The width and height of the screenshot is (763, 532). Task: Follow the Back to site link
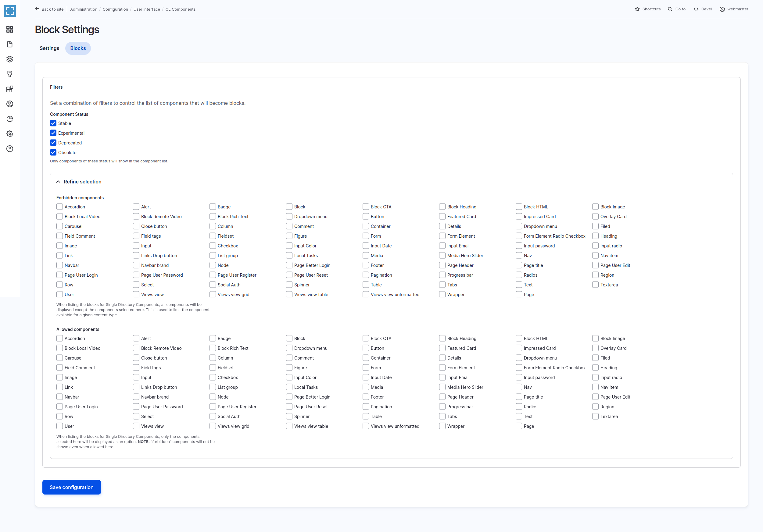point(49,9)
